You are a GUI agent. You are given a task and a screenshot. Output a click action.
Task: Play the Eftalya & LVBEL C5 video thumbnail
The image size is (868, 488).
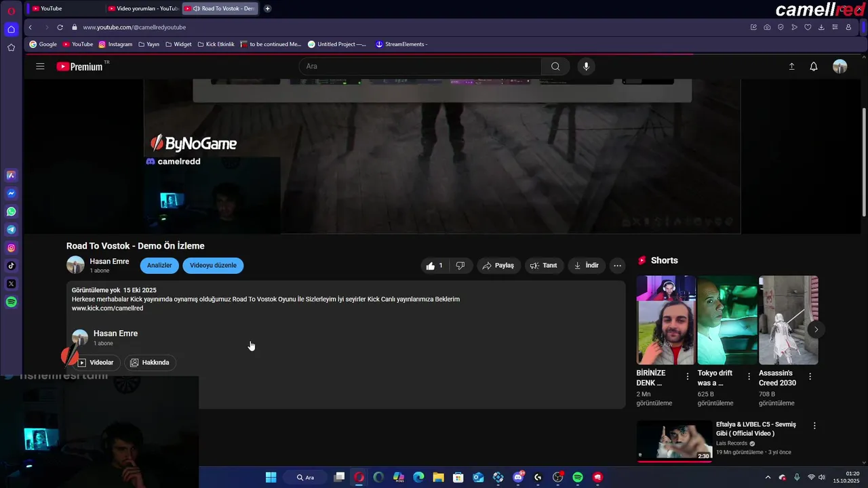coord(675,441)
